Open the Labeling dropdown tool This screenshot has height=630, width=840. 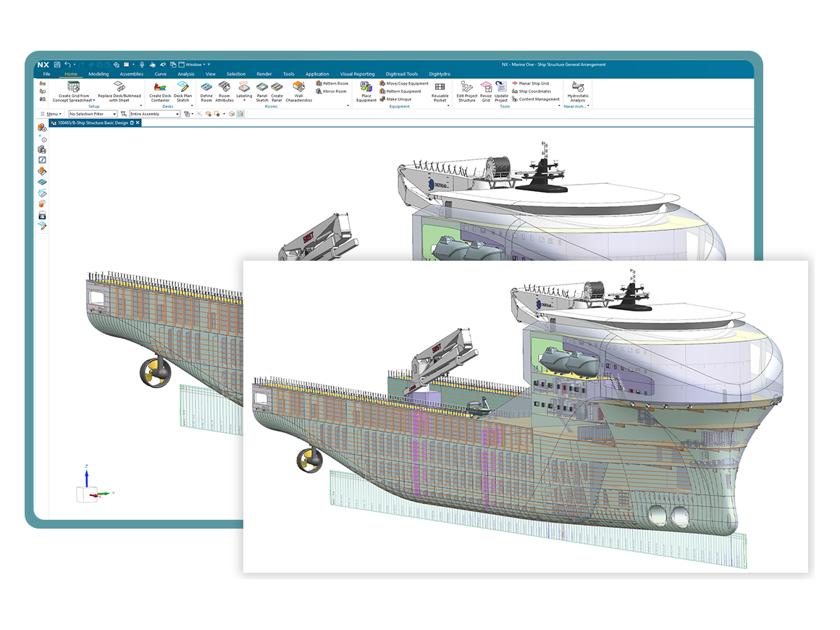244,92
